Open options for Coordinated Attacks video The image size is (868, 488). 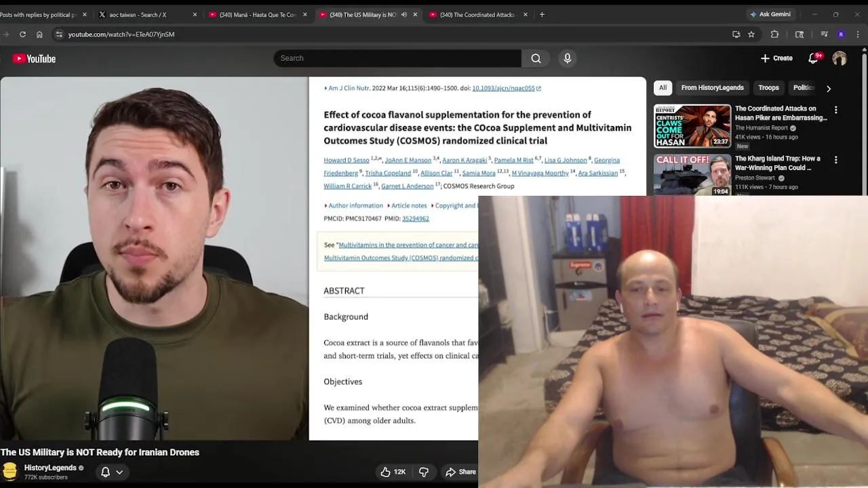coord(835,110)
